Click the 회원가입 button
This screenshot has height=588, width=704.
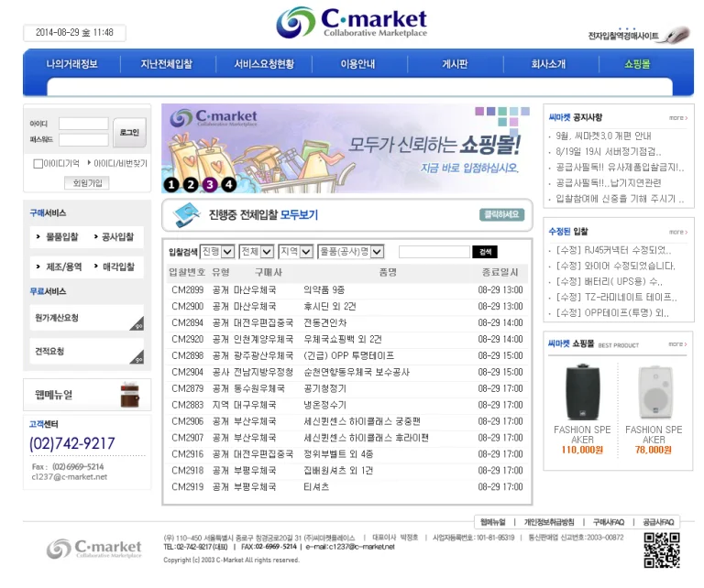click(88, 183)
